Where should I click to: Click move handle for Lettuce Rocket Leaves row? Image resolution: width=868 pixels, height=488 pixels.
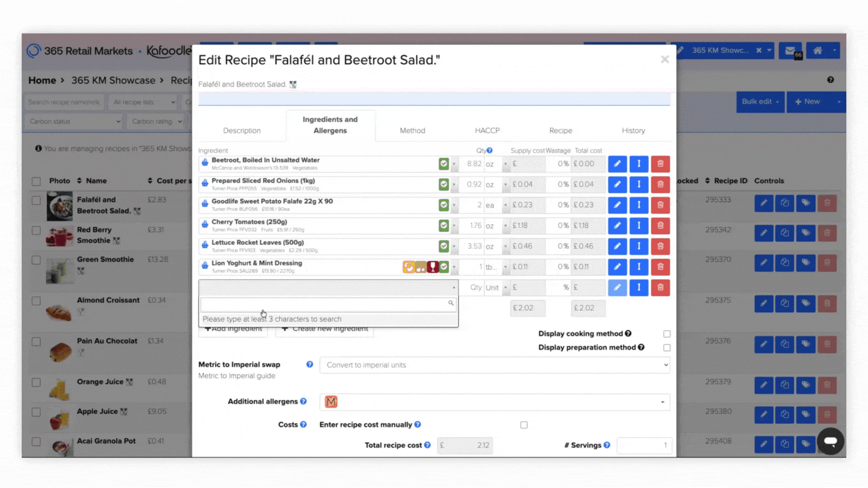[x=639, y=246]
